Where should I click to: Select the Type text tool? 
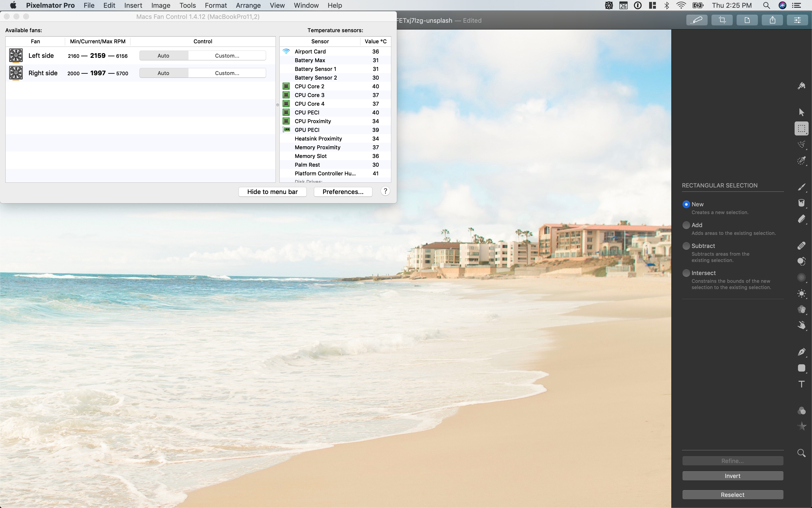801,384
